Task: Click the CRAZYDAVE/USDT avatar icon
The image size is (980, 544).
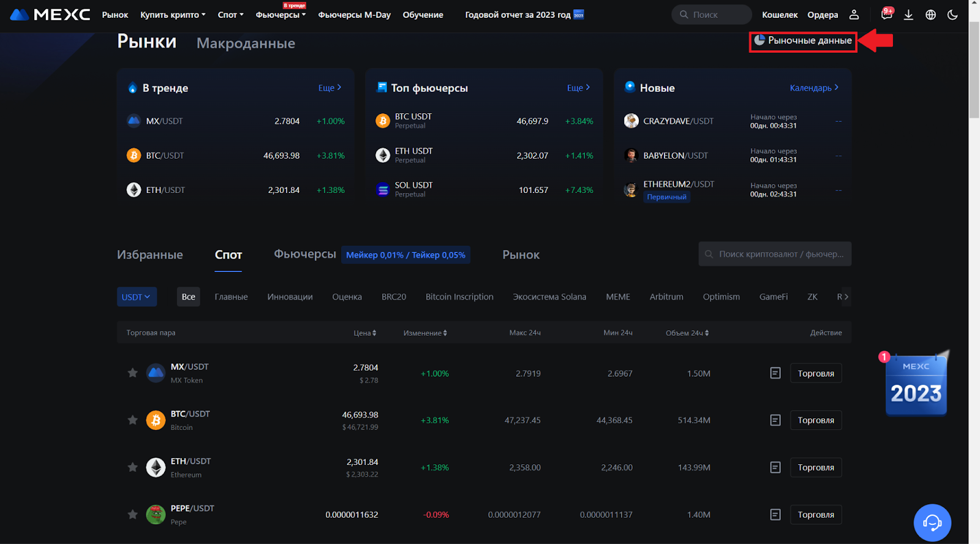Action: [631, 121]
